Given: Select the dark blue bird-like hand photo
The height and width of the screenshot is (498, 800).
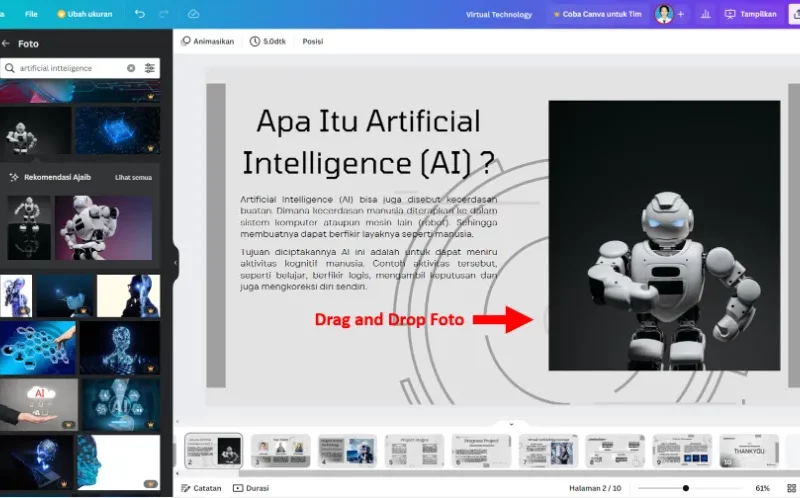Looking at the screenshot, I should [x=65, y=296].
